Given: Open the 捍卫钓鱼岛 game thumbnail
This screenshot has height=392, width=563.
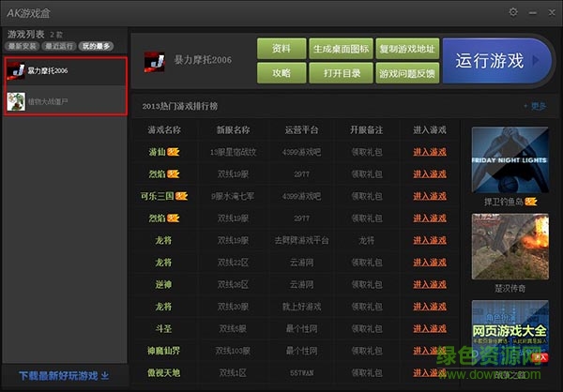Looking at the screenshot, I should point(510,159).
